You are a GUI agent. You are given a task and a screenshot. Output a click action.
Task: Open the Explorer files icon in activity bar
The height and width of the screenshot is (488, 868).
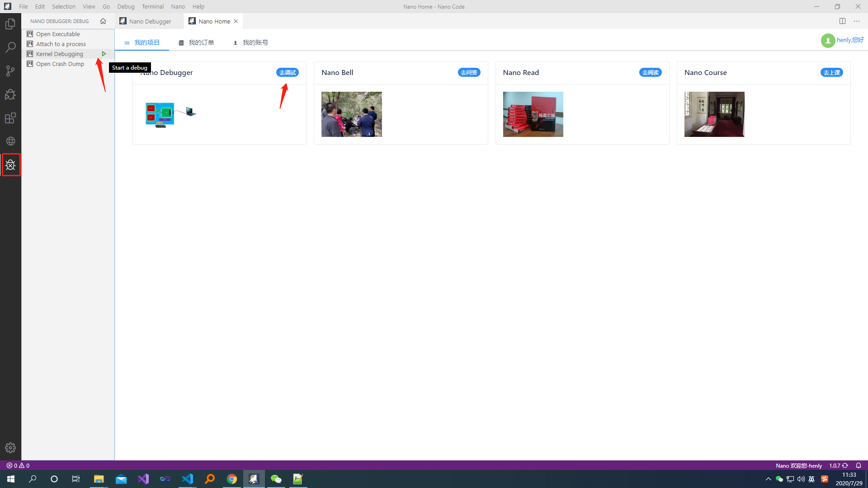[10, 24]
